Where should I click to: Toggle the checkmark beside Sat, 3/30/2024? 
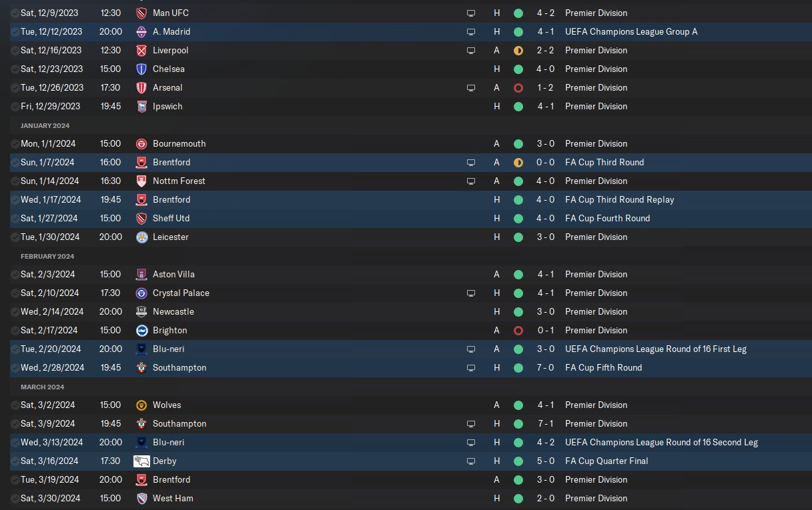click(x=15, y=498)
